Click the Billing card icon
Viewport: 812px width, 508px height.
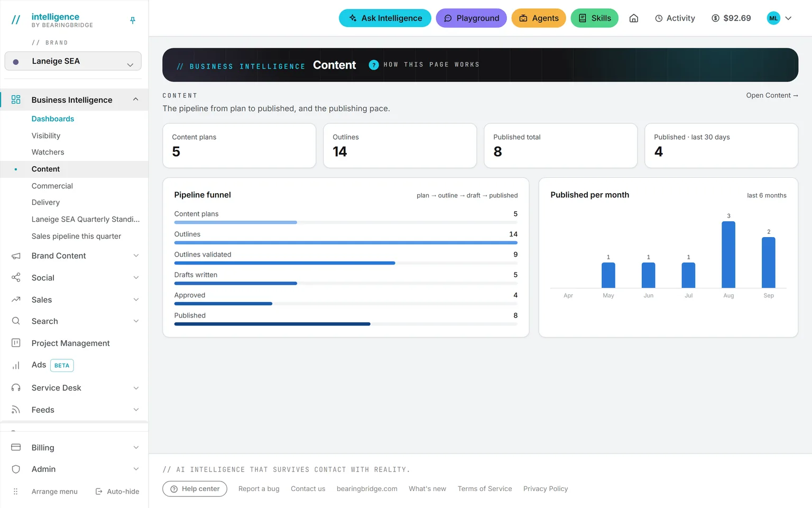tap(16, 447)
